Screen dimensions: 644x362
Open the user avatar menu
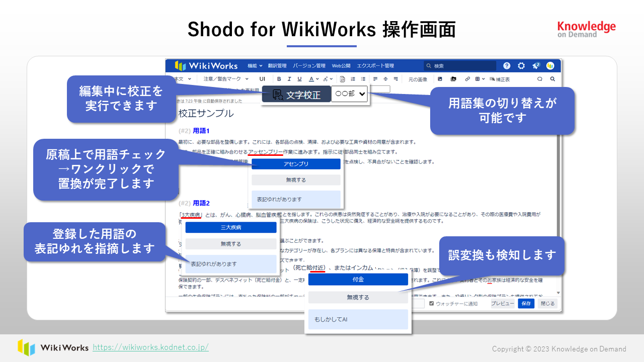550,66
